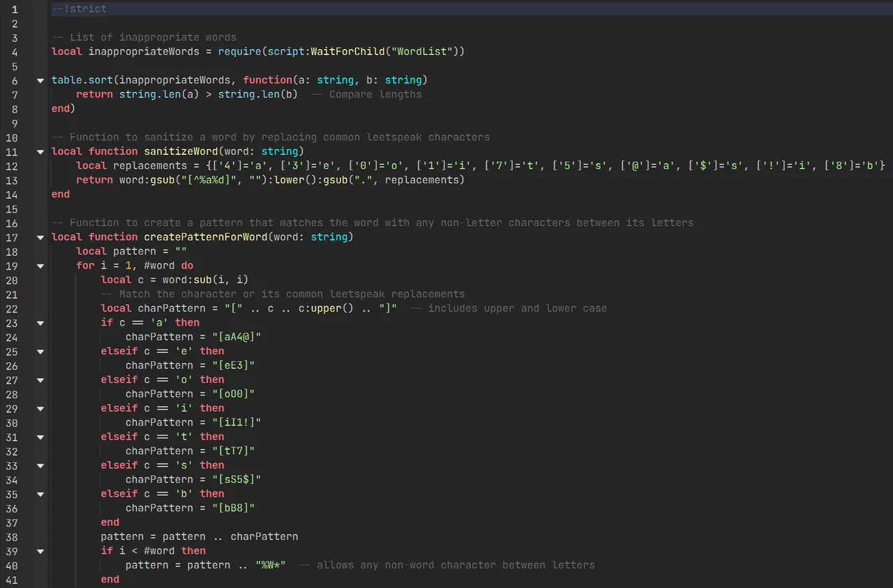Collapse the for loop fold on line 19
The height and width of the screenshot is (588, 893).
coord(40,266)
